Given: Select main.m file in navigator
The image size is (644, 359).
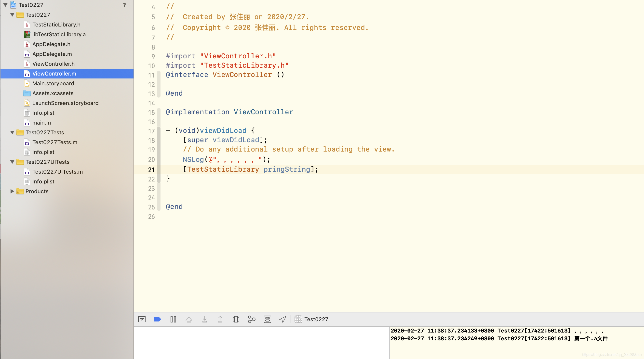Looking at the screenshot, I should (x=41, y=122).
